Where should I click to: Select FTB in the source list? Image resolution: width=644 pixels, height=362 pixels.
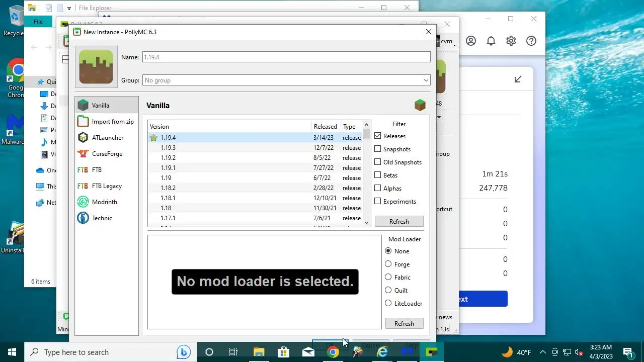[107, 169]
